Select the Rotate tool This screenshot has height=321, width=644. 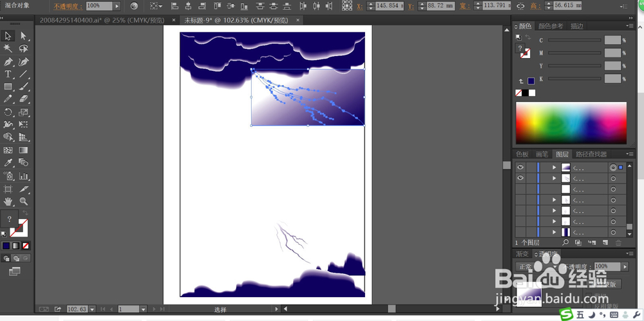(8, 112)
